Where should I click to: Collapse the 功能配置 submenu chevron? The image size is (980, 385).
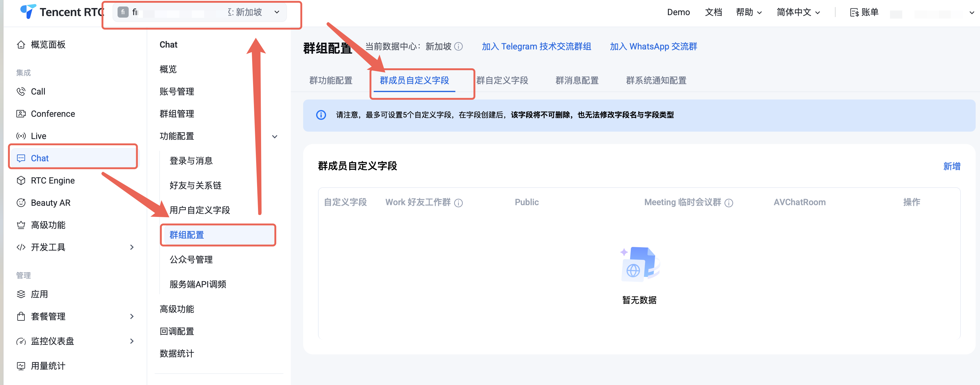[275, 137]
